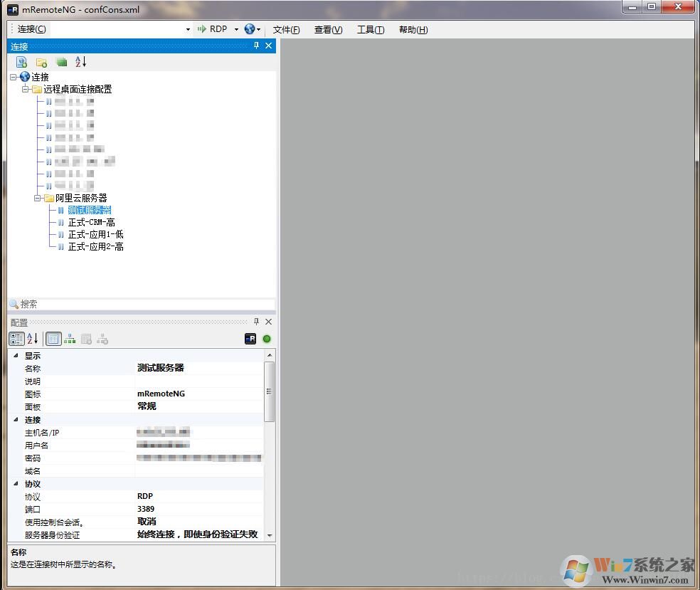Click the green connect icon above the tree

click(61, 62)
